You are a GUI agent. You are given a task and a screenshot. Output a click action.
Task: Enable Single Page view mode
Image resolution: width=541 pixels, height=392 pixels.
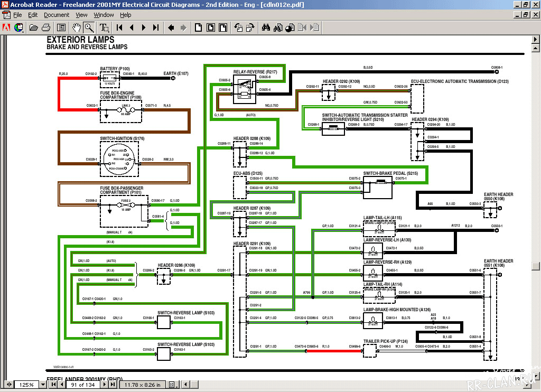point(198,27)
